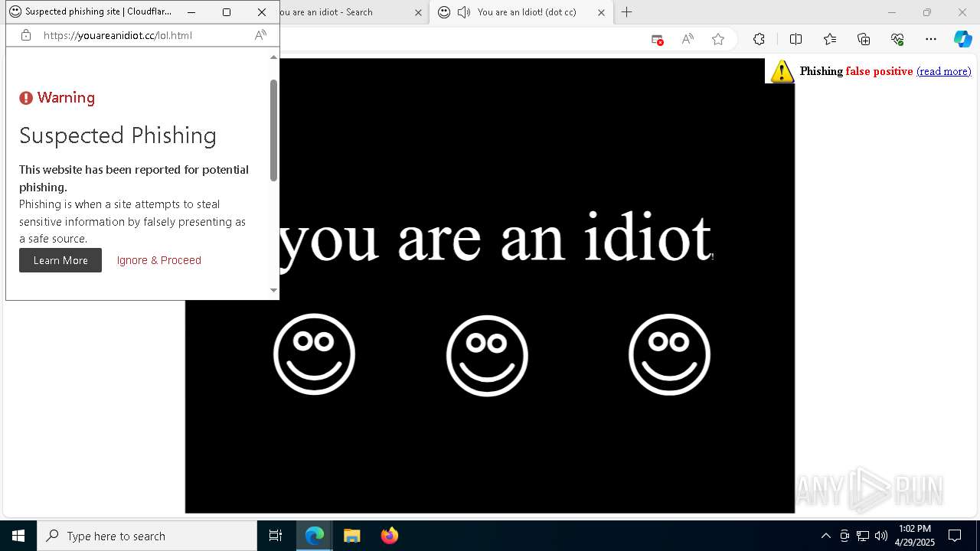Close the 'You are an idiot - Search' tab
Image resolution: width=980 pixels, height=551 pixels.
tap(418, 12)
